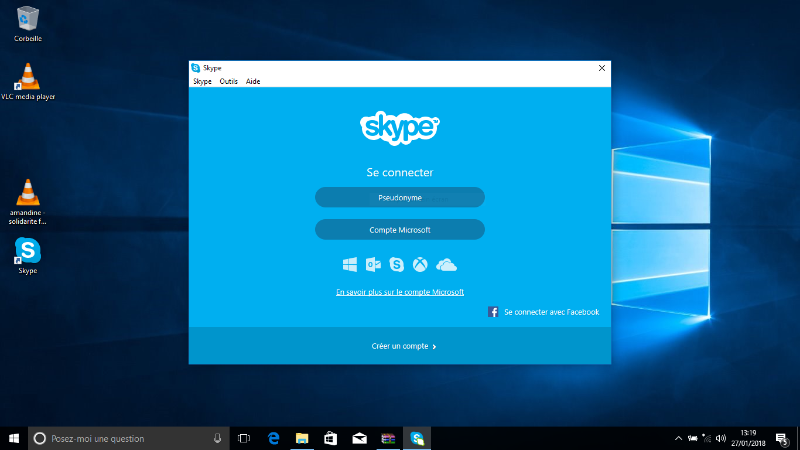The height and width of the screenshot is (450, 800).
Task: Click the Outlook icon in Skype window
Action: pos(373,265)
